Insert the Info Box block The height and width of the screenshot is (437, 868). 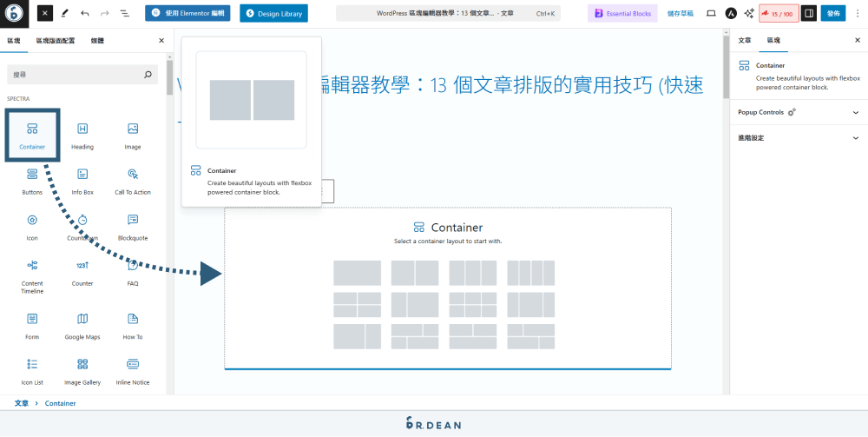pyautogui.click(x=82, y=181)
